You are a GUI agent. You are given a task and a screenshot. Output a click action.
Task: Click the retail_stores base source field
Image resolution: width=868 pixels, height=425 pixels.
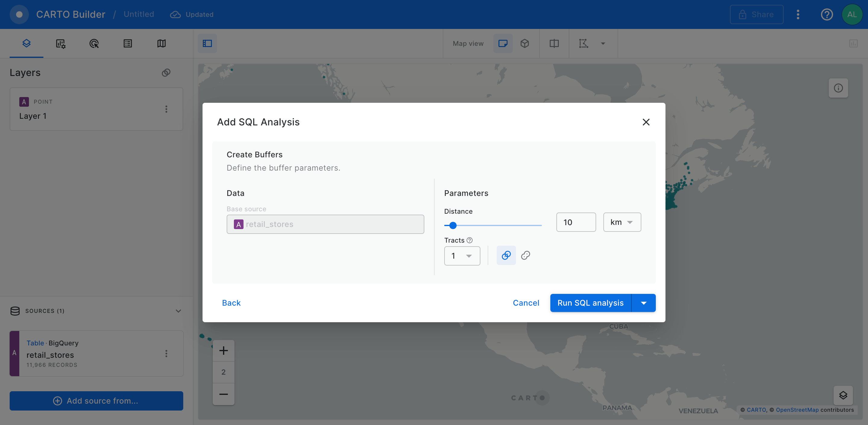pyautogui.click(x=325, y=224)
